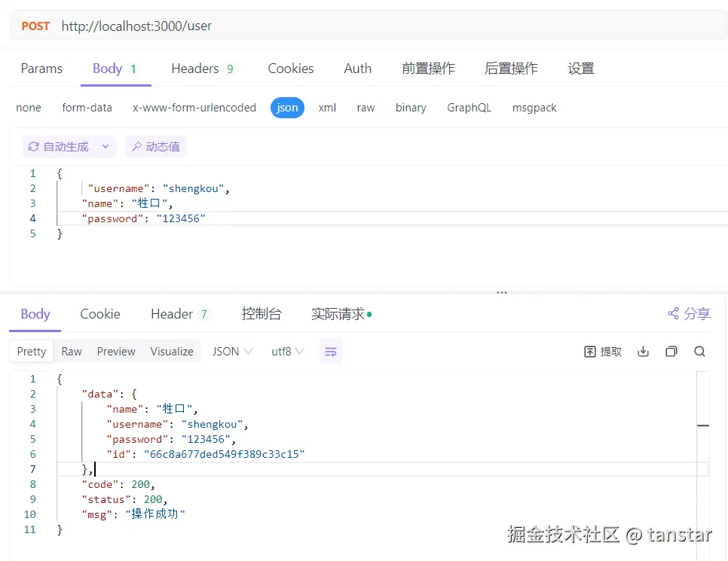Select the GraphQL body type
The image size is (728, 561).
[x=469, y=108]
